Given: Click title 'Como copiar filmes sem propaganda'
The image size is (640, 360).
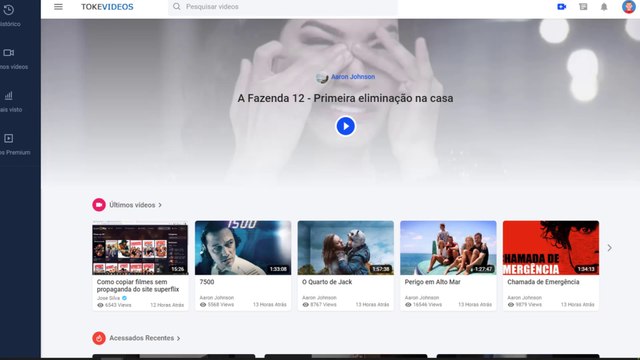Looking at the screenshot, I should tap(138, 285).
